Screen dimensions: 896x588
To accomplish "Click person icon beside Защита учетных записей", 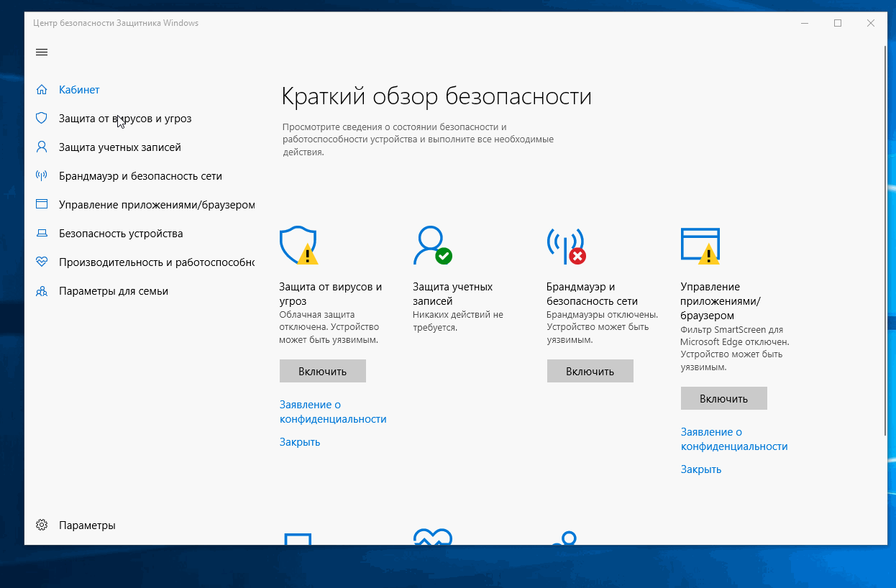I will [42, 147].
